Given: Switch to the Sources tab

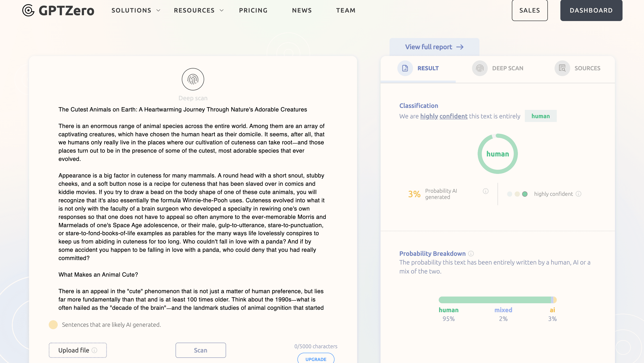Looking at the screenshot, I should coord(587,68).
